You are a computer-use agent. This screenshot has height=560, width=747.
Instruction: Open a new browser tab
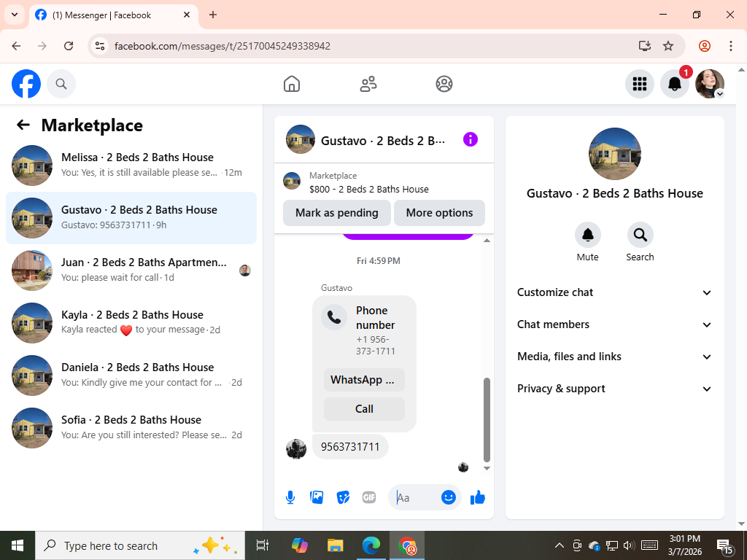(x=213, y=15)
